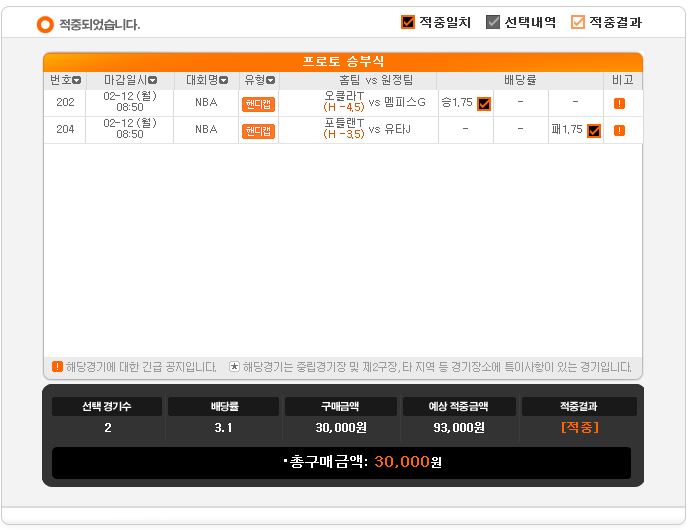Open the 마감일시 column sort arrow
Image resolution: width=688 pixels, height=530 pixels.
152,80
